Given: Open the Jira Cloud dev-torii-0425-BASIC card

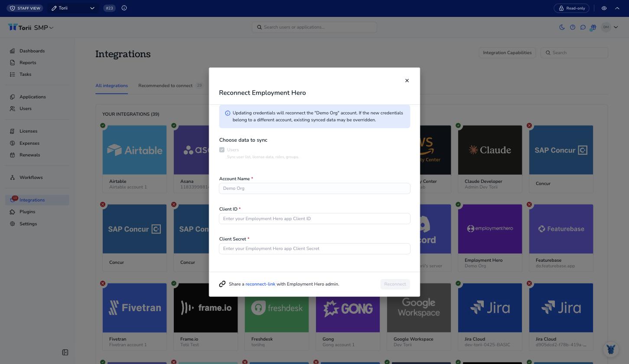Looking at the screenshot, I should 490,317.
